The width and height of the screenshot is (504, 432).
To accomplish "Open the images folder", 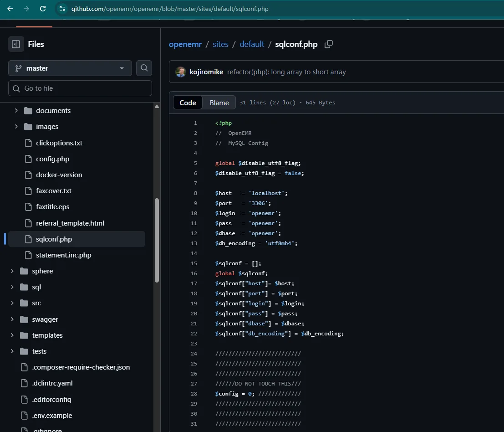I will click(x=47, y=127).
